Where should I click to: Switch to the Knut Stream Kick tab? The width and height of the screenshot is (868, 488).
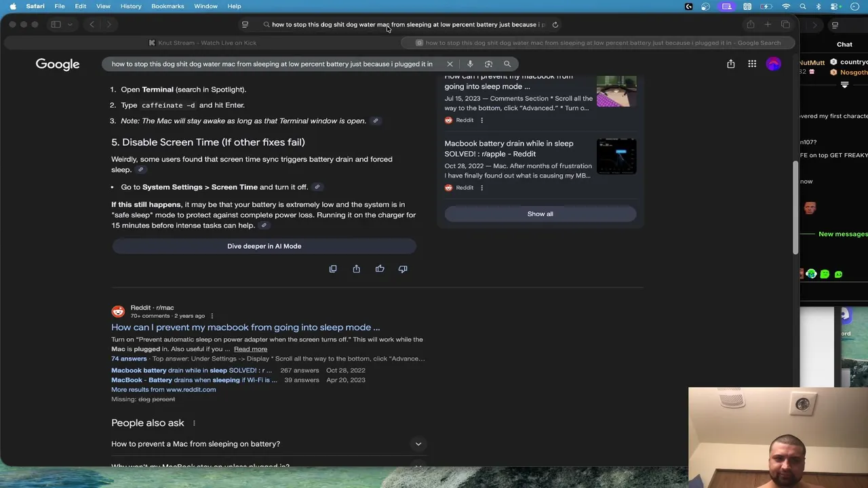pyautogui.click(x=202, y=43)
